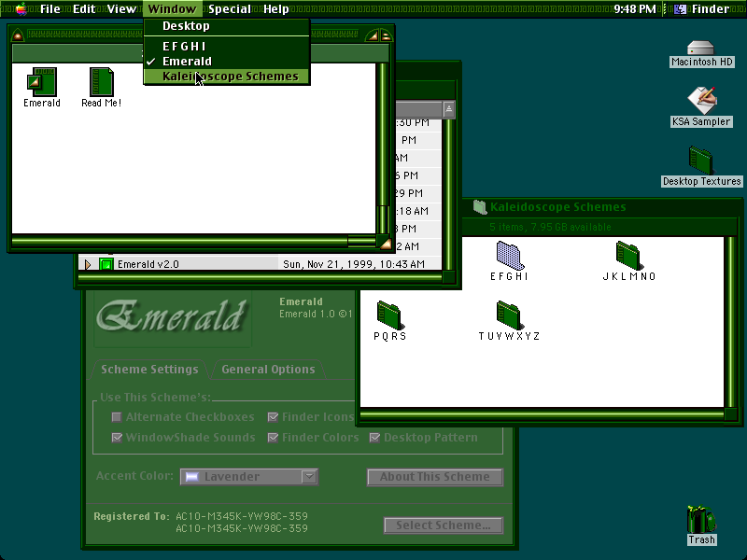Click the Emerald logo image
Screen dimensions: 747x560
coord(173,316)
